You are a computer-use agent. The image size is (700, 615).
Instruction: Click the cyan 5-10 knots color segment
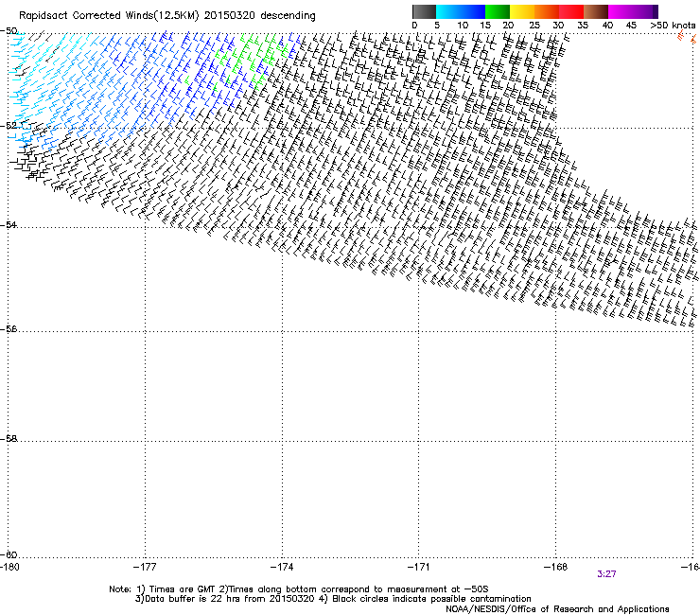click(447, 11)
